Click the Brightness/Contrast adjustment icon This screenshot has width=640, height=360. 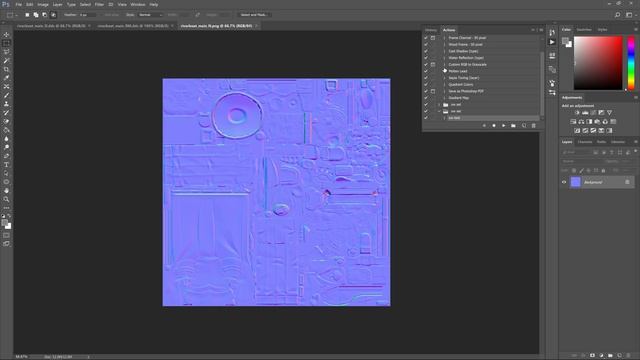(x=577, y=113)
